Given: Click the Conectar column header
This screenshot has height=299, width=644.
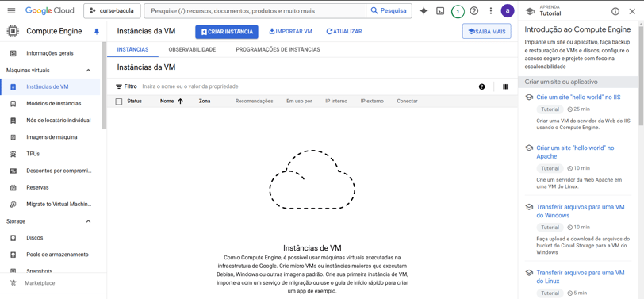Looking at the screenshot, I should click(407, 101).
